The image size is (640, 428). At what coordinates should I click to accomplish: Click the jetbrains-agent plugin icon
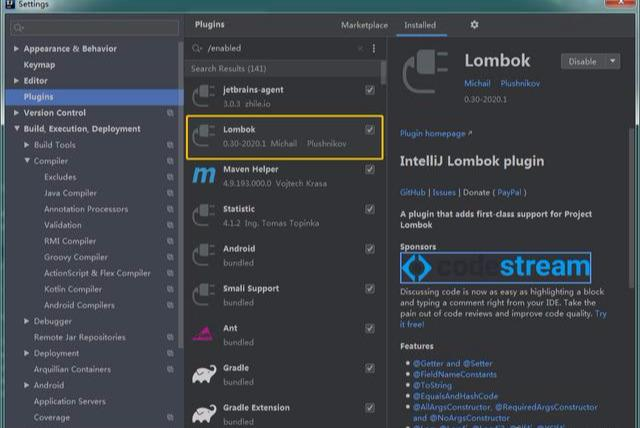203,96
